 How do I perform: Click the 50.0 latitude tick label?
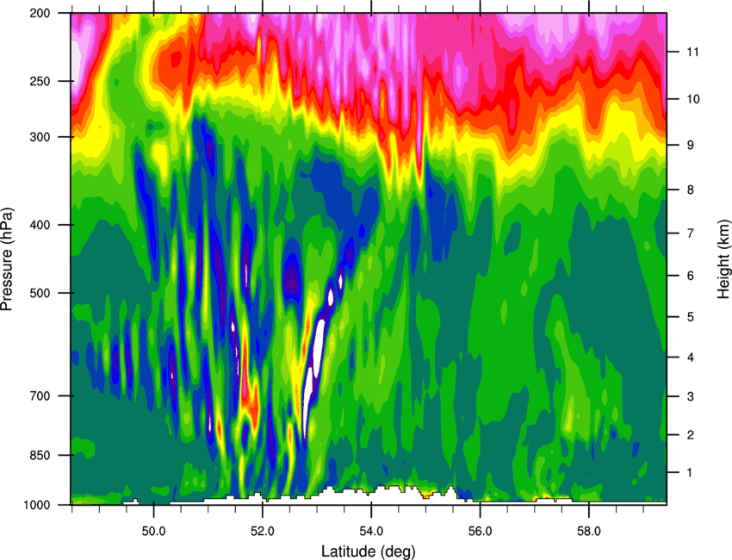[153, 531]
